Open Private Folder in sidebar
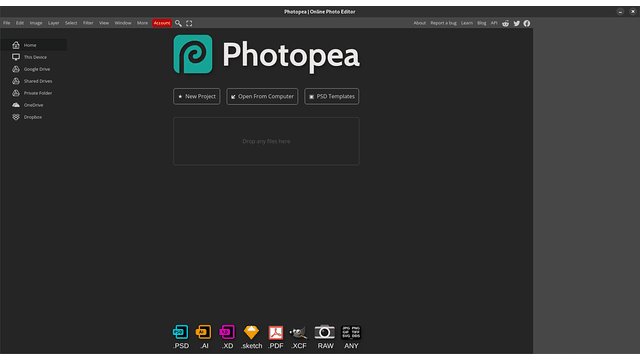This screenshot has height=360, width=640. tap(33, 93)
